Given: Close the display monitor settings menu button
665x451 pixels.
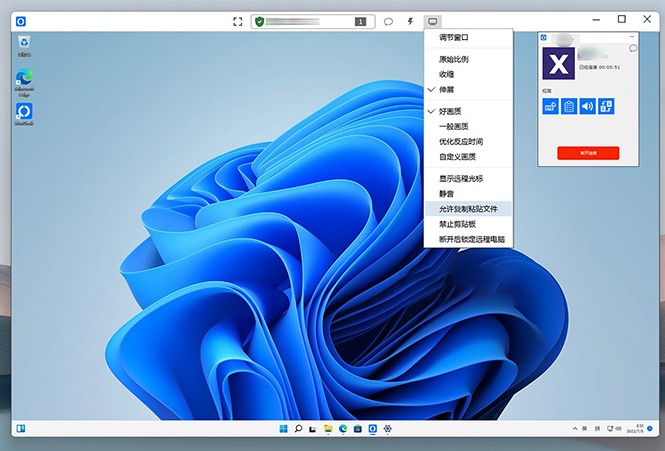Looking at the screenshot, I should [432, 21].
